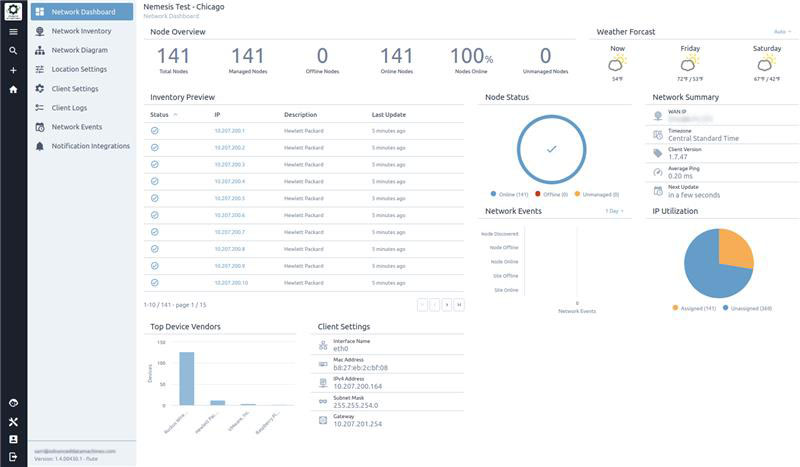This screenshot has width=800, height=467.
Task: Click the Next Update calendar icon
Action: click(x=658, y=191)
